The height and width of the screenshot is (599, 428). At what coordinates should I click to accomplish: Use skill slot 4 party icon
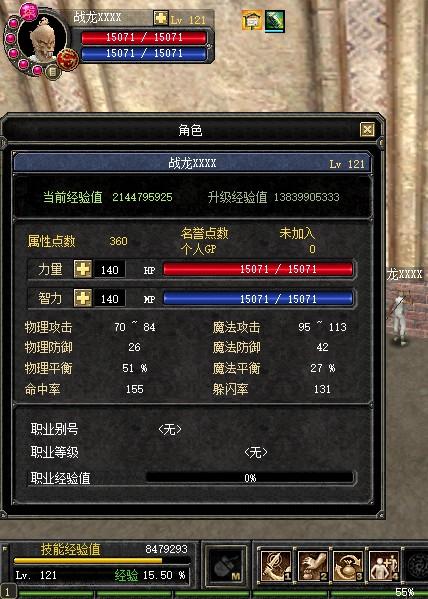384,566
